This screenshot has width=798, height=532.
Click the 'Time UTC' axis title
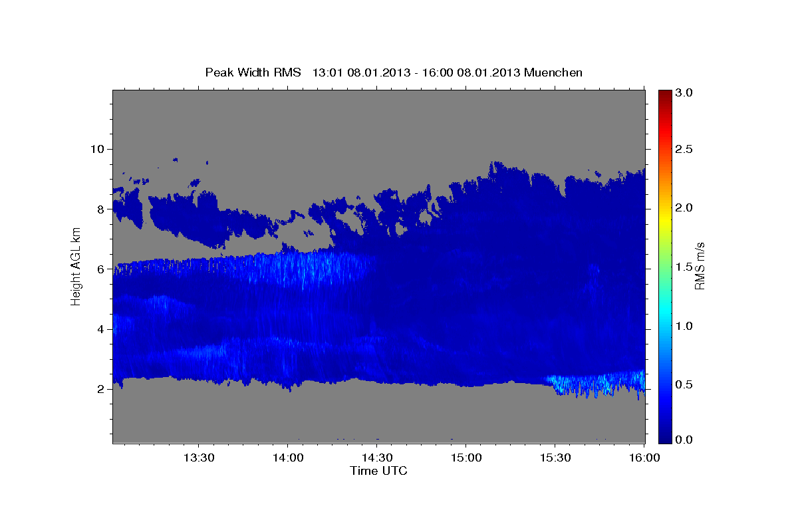coord(378,471)
